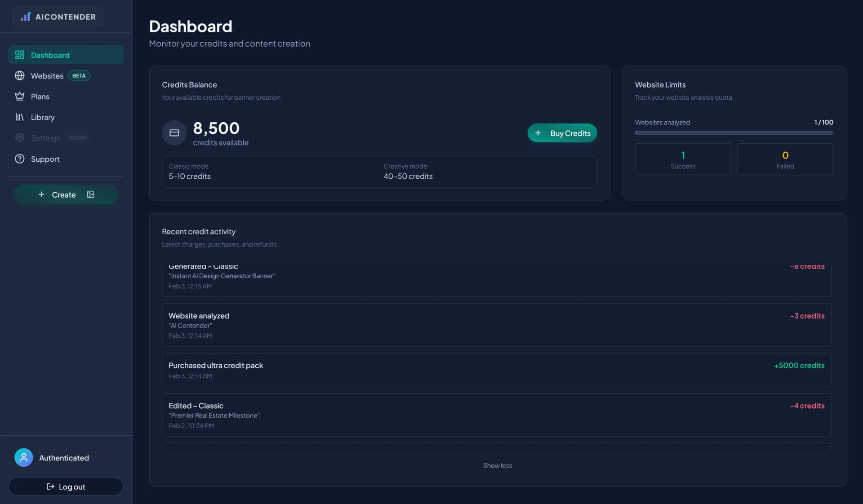Click the Support question mark icon
This screenshot has height=504, width=863.
[x=19, y=159]
